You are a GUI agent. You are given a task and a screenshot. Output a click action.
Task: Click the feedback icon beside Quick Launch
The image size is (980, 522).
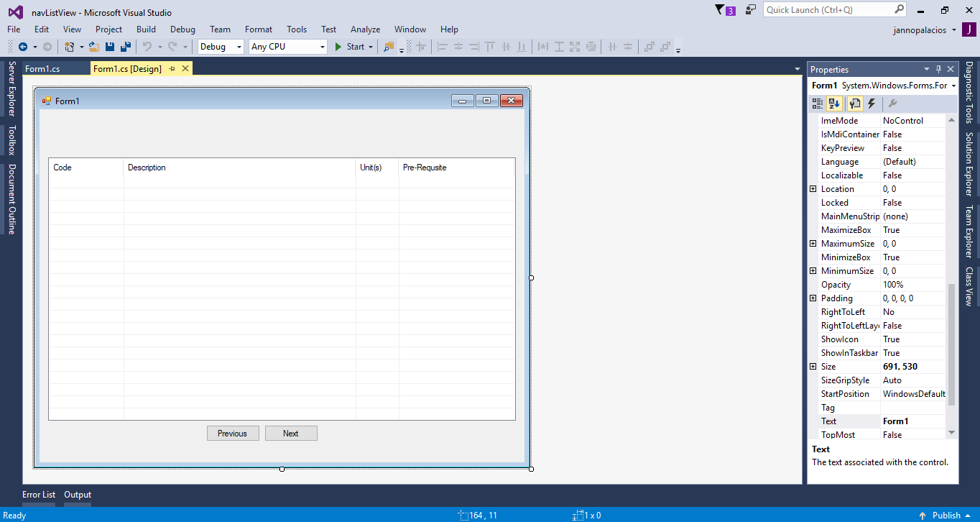click(x=751, y=10)
